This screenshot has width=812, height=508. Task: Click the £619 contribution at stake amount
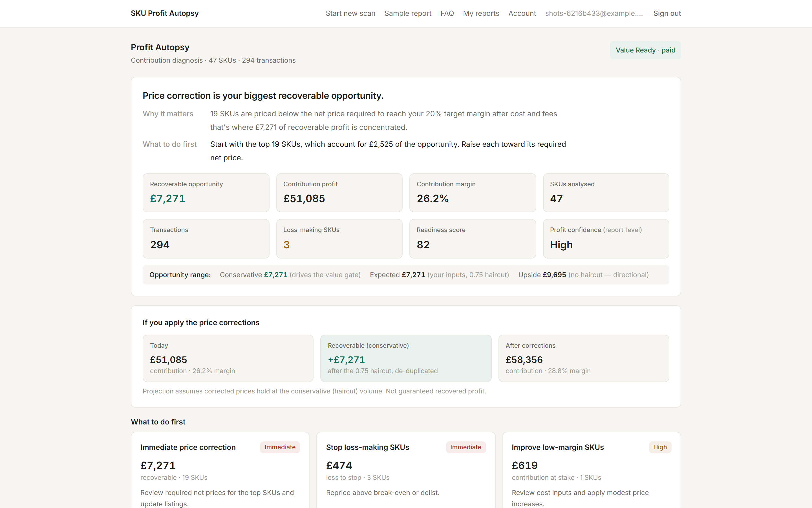pos(524,466)
